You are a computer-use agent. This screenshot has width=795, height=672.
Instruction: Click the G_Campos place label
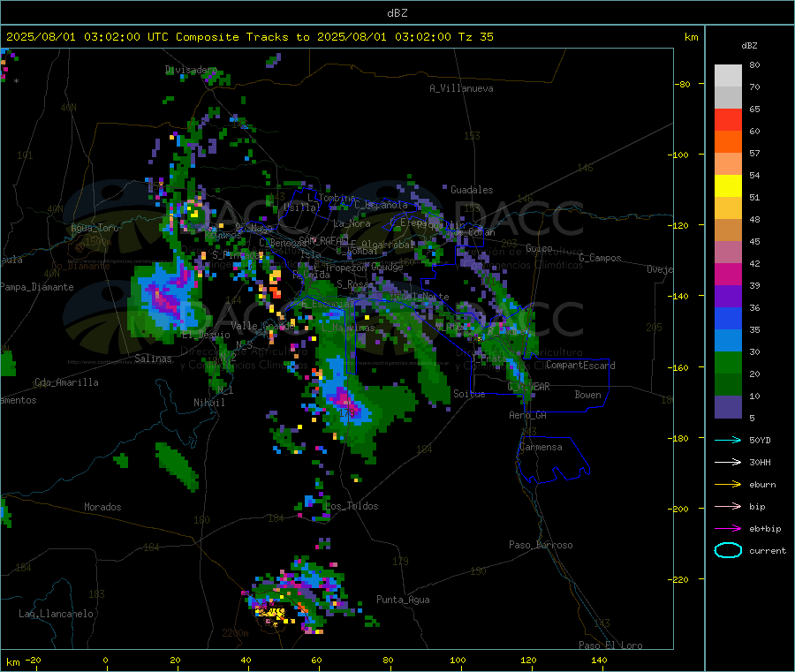click(601, 258)
